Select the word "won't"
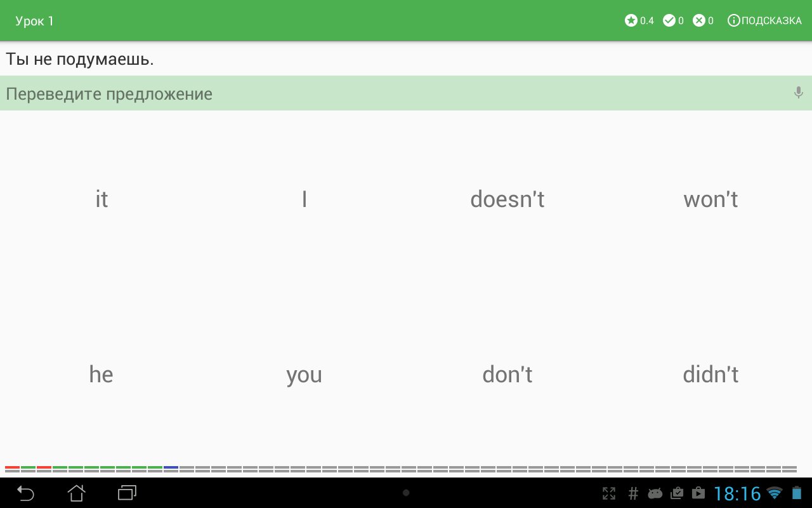The width and height of the screenshot is (812, 508). pos(710,199)
